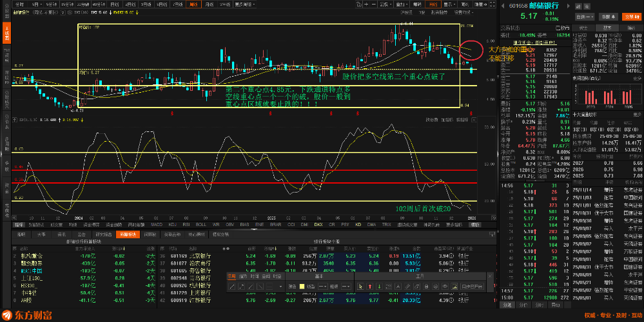Select 北京银行 row in bank list
The height and width of the screenshot is (322, 644).
point(327,256)
